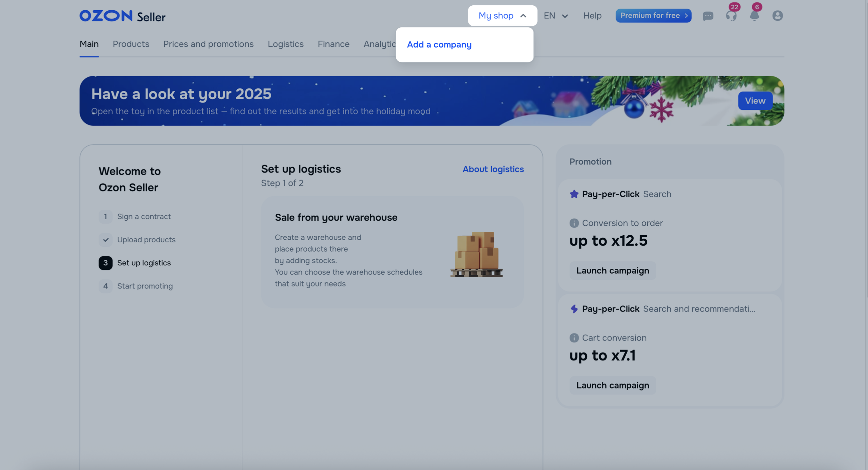
Task: Select the checked Upload products step
Action: [x=146, y=240]
